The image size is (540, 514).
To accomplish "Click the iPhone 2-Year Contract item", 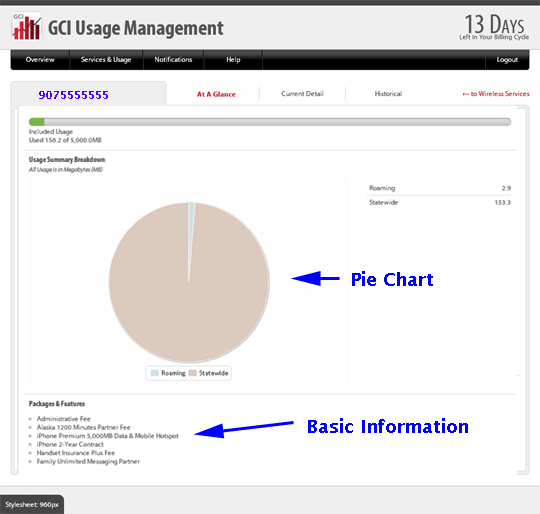I will click(x=70, y=444).
